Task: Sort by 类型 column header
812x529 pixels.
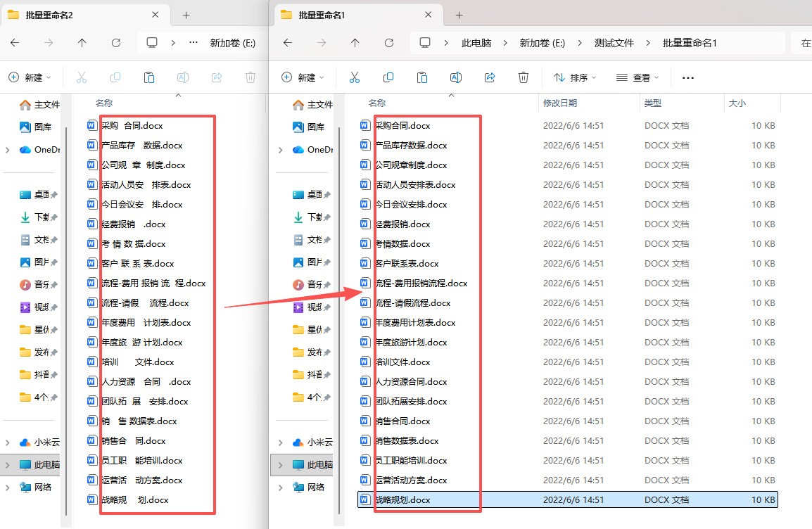Action: coord(682,103)
